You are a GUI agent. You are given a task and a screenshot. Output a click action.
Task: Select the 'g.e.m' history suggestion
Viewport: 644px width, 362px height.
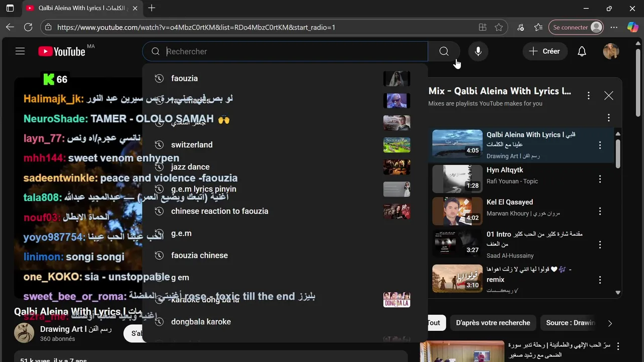coord(285,233)
